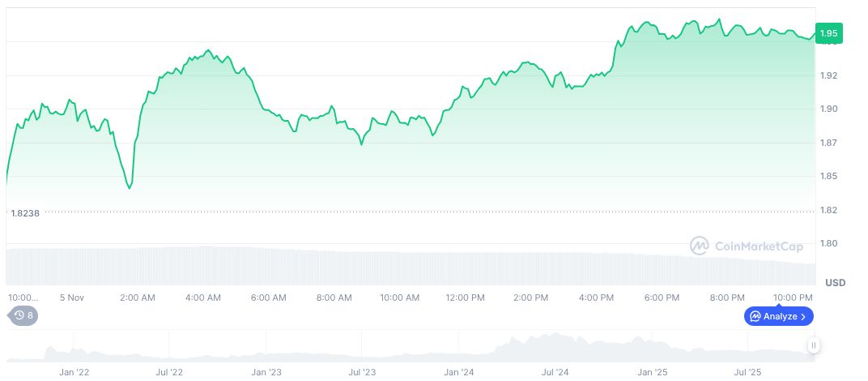Select Jul '22 on the range navigator
The image size is (868, 381).
tap(168, 372)
